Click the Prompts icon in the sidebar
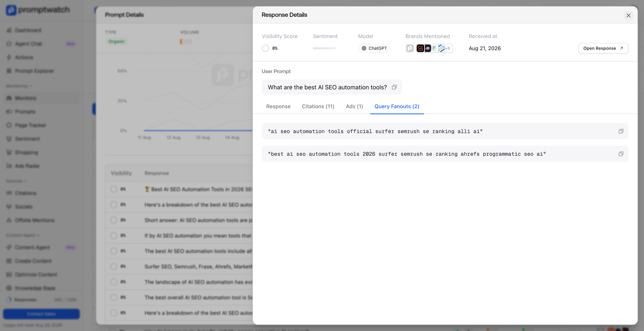Screen dimensions: 644x331 pos(9,112)
